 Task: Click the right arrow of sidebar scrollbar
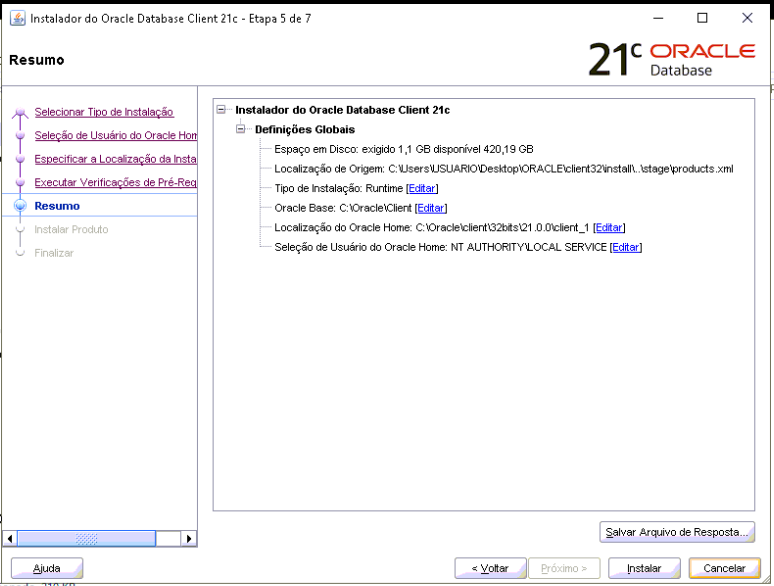(x=189, y=539)
